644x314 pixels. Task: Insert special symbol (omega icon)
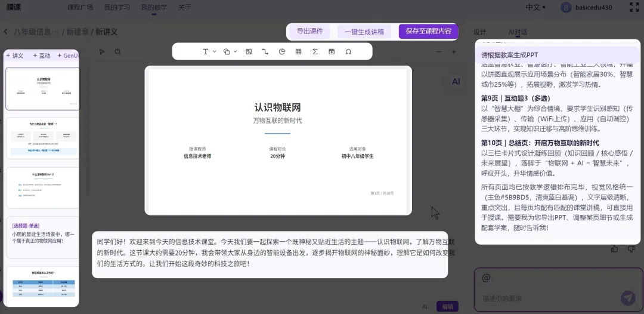pos(348,51)
